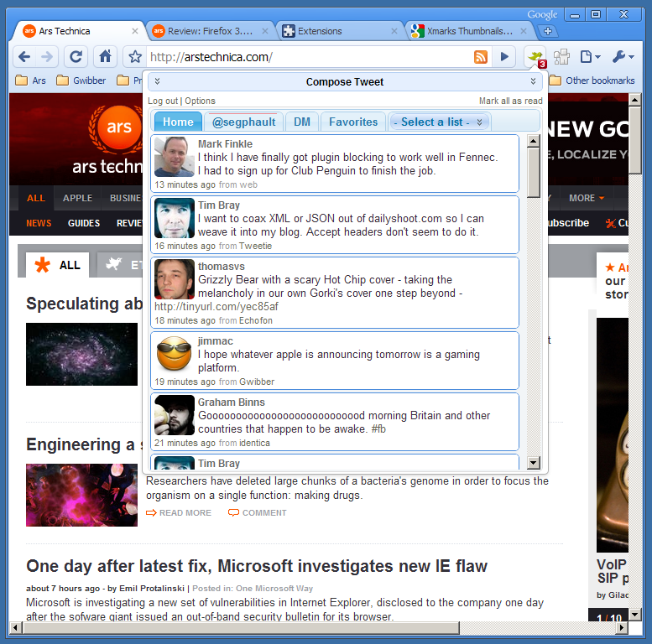Image resolution: width=652 pixels, height=644 pixels.
Task: Open the page menu icon
Action: point(591,57)
